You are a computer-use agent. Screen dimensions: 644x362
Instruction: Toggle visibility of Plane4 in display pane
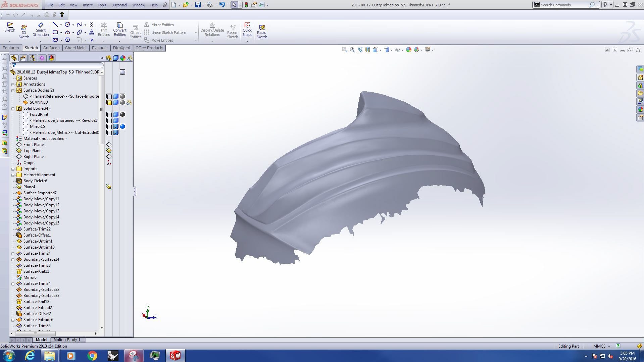pyautogui.click(x=109, y=187)
